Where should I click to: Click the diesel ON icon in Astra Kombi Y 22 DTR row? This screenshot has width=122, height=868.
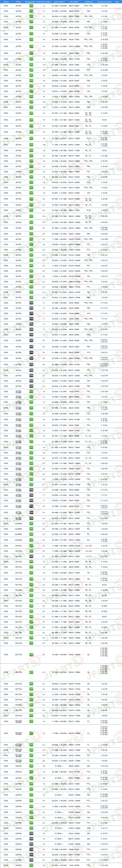(x=31, y=518)
